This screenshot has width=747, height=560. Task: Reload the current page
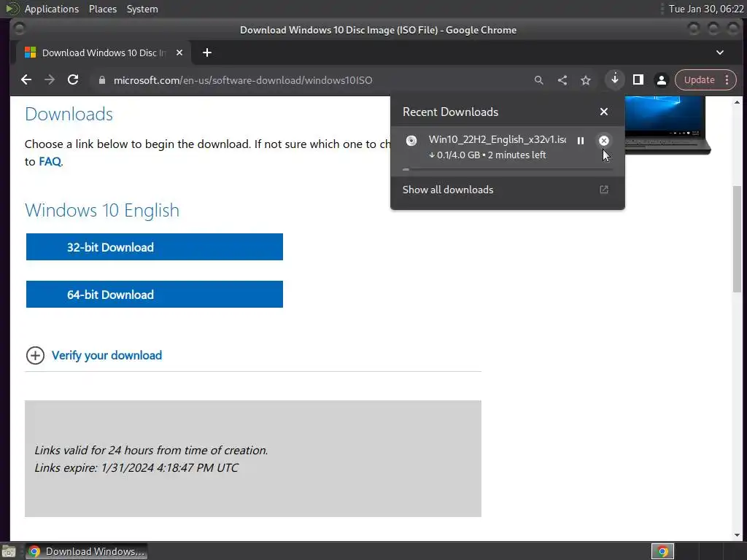[73, 80]
